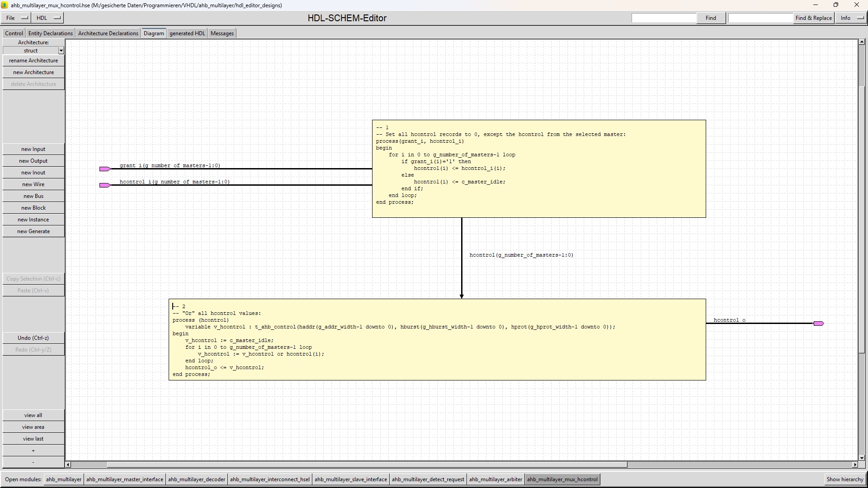Click the arrowhead of the hcontrol wire
Screen dimensions: 868x488
(462, 296)
